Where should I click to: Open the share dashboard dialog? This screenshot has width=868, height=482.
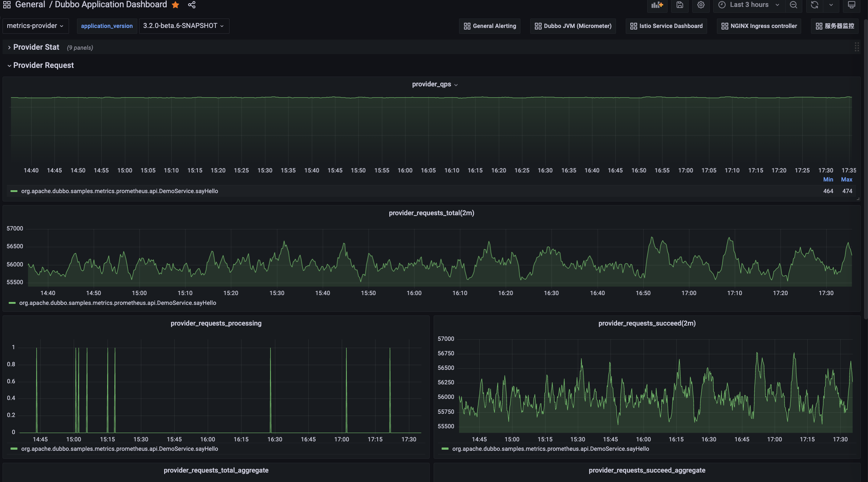191,5
